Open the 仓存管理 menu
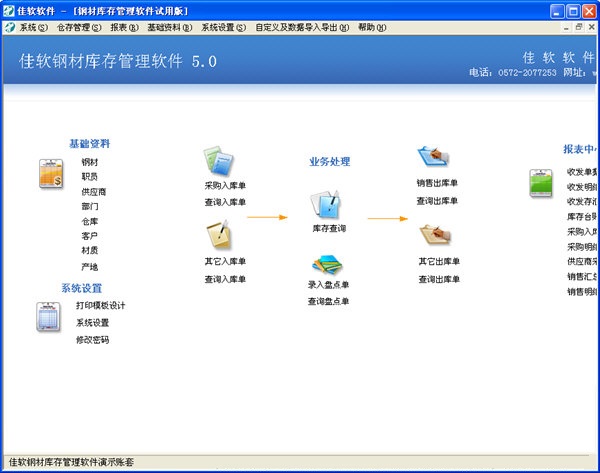The image size is (600, 473). pyautogui.click(x=79, y=28)
